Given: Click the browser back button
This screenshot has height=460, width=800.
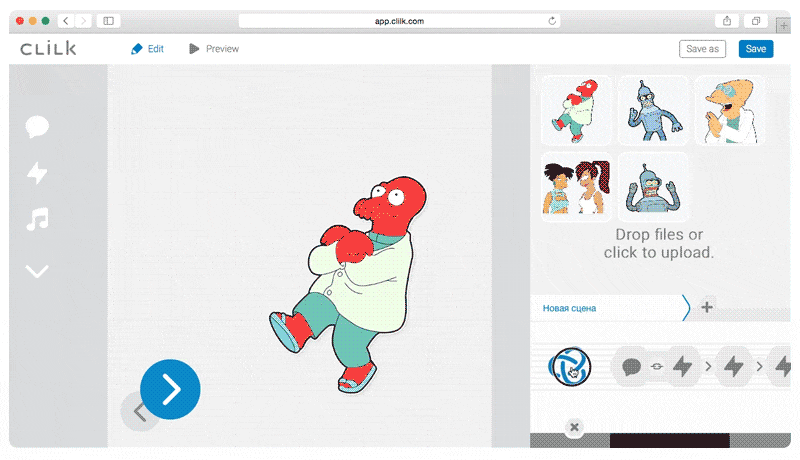Looking at the screenshot, I should (x=66, y=21).
